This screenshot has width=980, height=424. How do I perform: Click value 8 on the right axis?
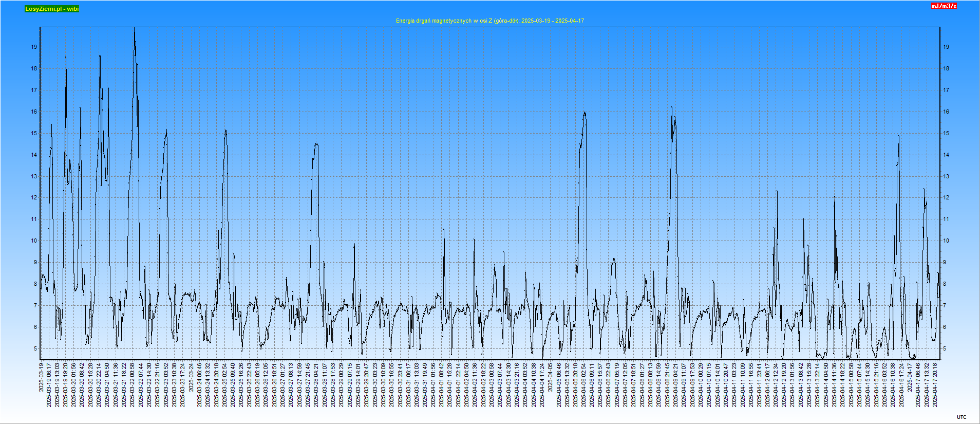click(945, 284)
